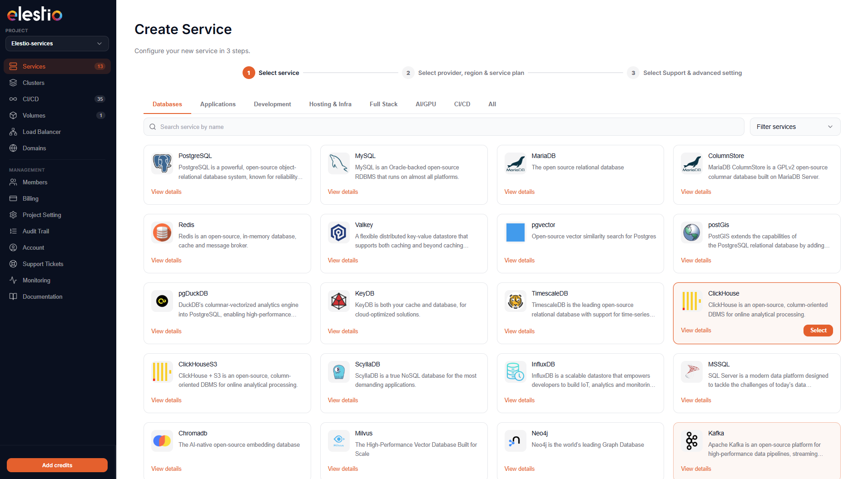Focus the Search service by name field
This screenshot has height=479, width=868.
444,127
